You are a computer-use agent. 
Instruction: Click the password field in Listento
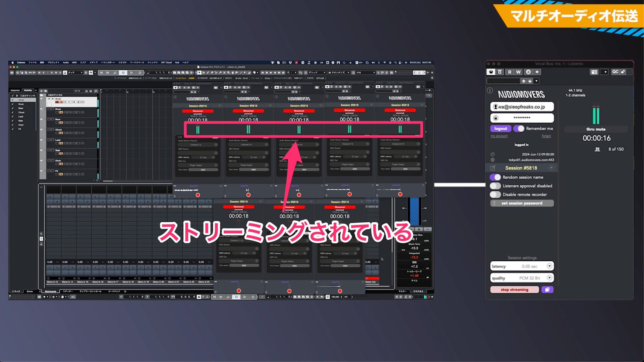click(522, 118)
